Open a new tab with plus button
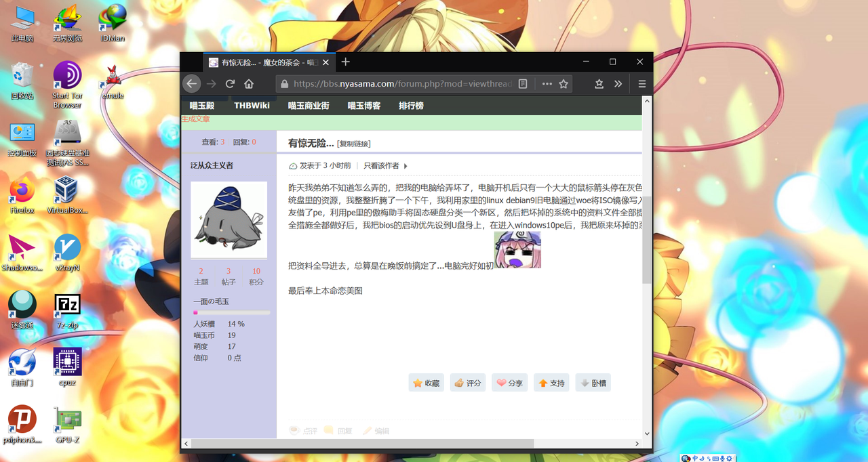868x462 pixels. click(346, 62)
